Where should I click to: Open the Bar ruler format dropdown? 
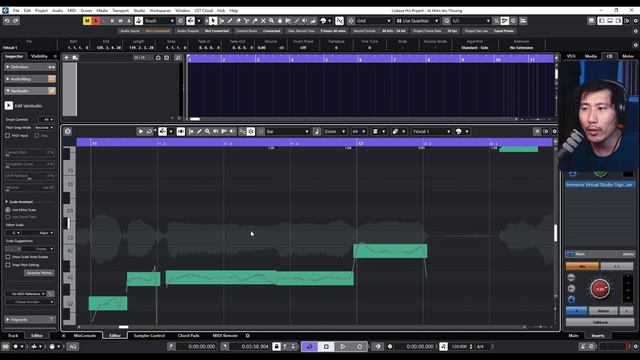click(287, 131)
